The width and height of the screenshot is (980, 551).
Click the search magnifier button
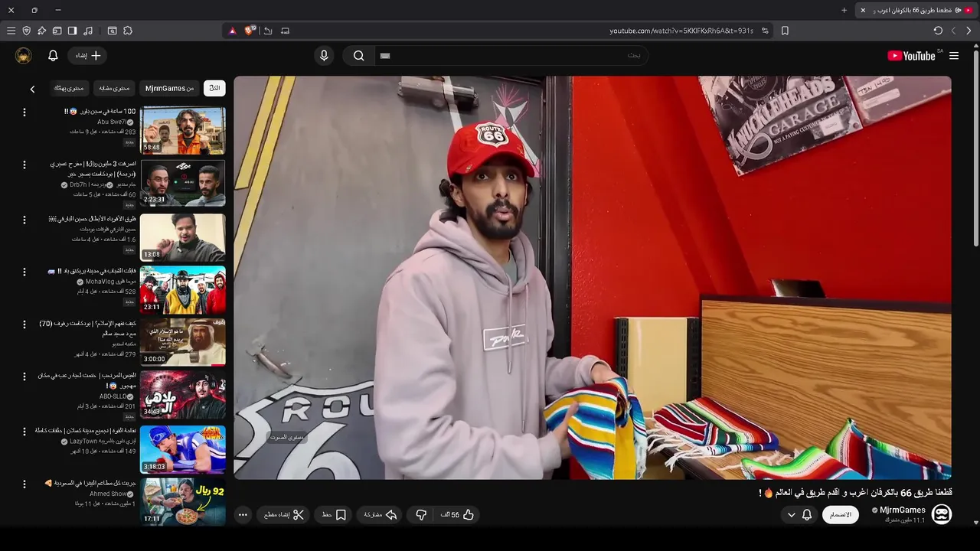(x=358, y=56)
